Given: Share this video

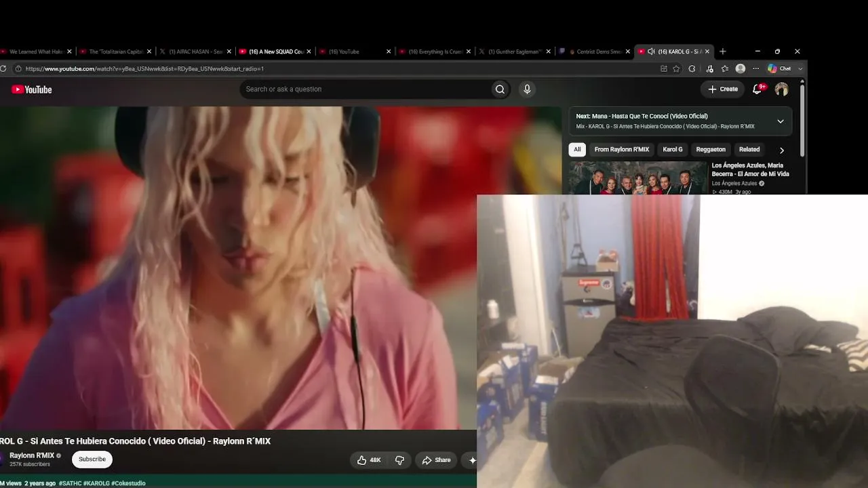Looking at the screenshot, I should [436, 460].
